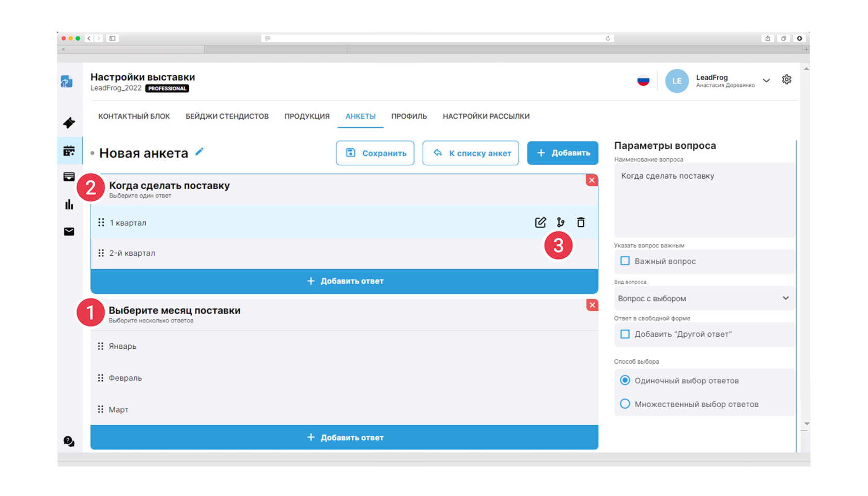Select the Февраль answer row
The height and width of the screenshot is (496, 868).
[x=345, y=378]
